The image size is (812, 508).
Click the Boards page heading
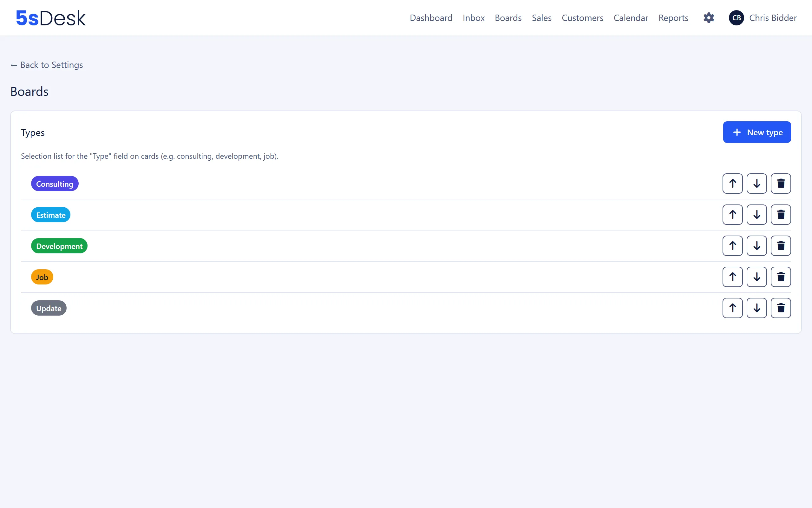tap(29, 91)
